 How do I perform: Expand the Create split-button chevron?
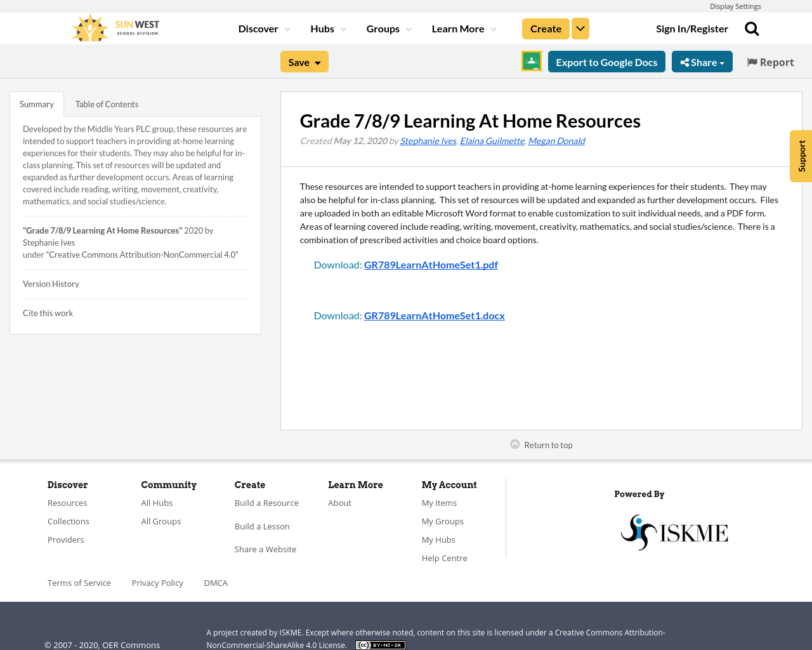(580, 27)
